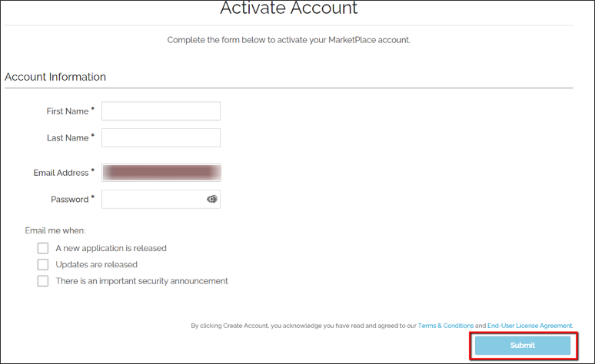
Task: Open the End-User License Agreement link
Action: click(530, 326)
